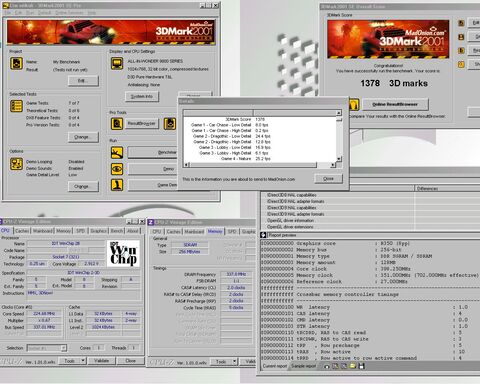480x384 pixels.
Task: Click Validate in the left CPU-Z window
Action: [x=102, y=361]
